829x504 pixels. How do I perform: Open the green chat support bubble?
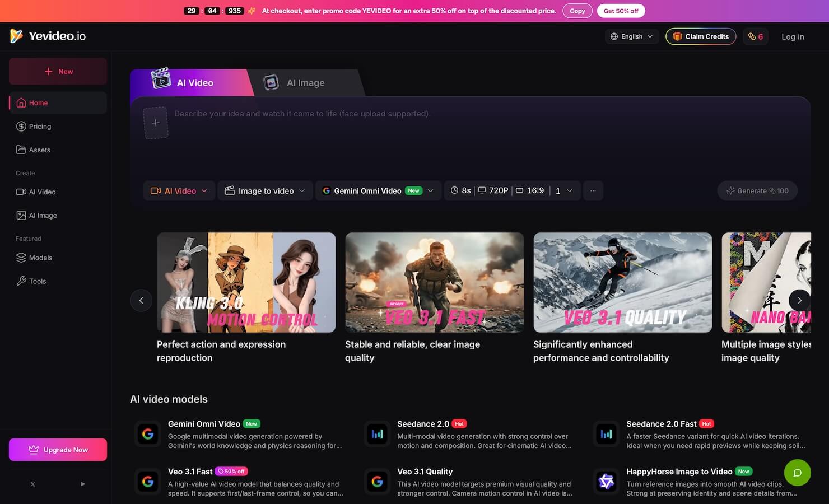click(798, 473)
